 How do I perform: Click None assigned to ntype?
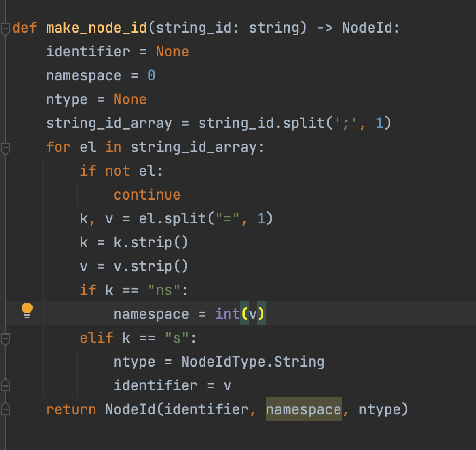click(130, 99)
